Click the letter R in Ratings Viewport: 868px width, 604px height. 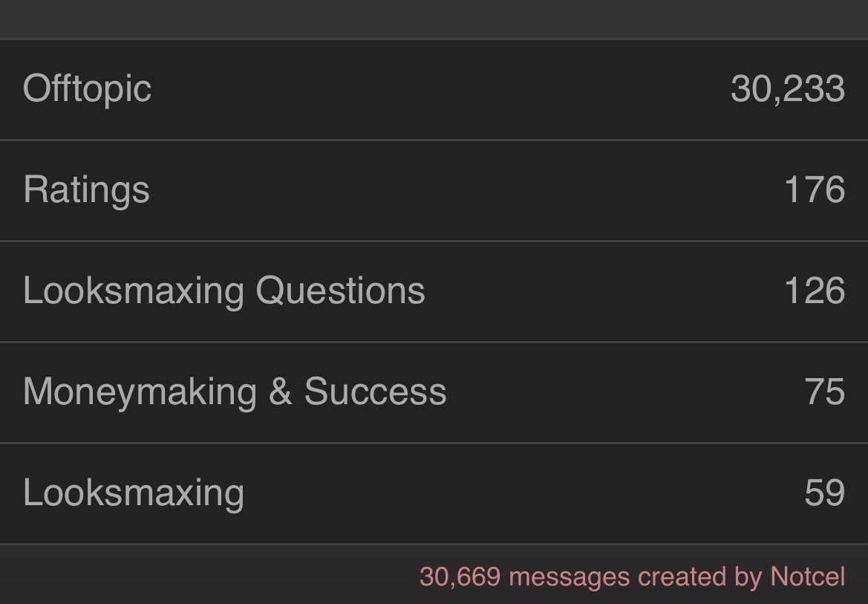coord(34,189)
